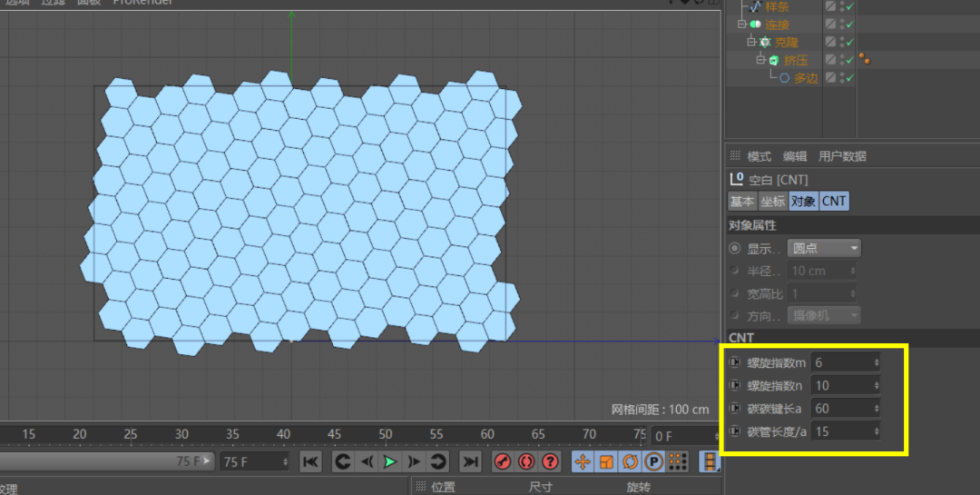Image resolution: width=980 pixels, height=495 pixels.
Task: Open the 编辑 menu in attributes
Action: 795,156
